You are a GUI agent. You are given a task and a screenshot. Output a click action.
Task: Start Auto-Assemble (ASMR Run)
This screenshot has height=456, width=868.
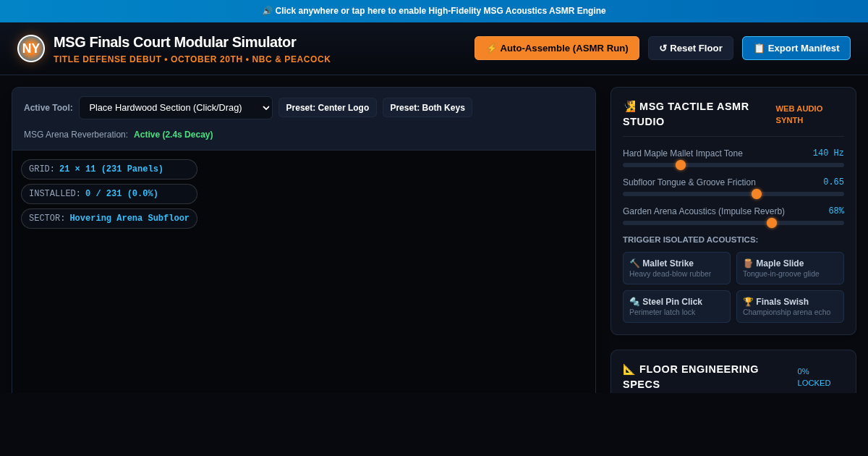(x=557, y=48)
